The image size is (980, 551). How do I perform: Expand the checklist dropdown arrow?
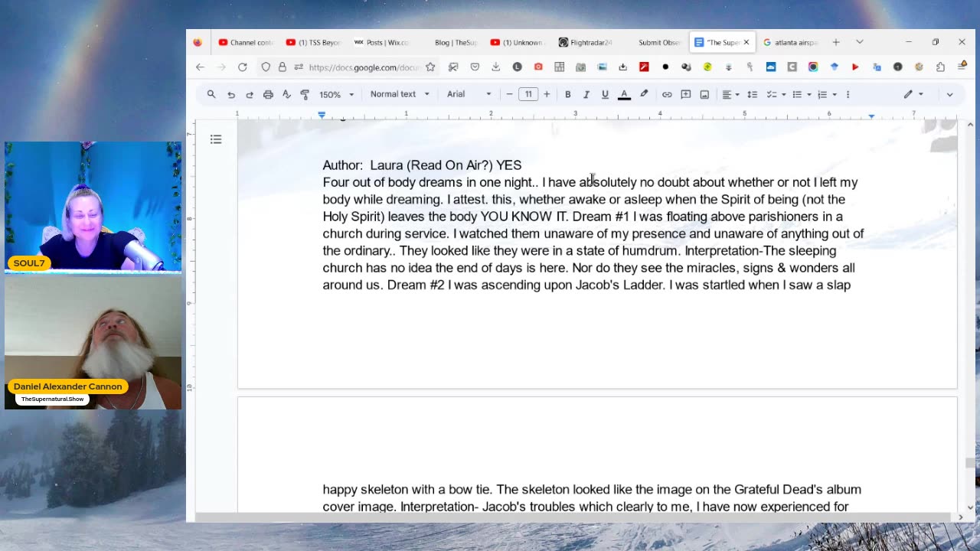784,94
